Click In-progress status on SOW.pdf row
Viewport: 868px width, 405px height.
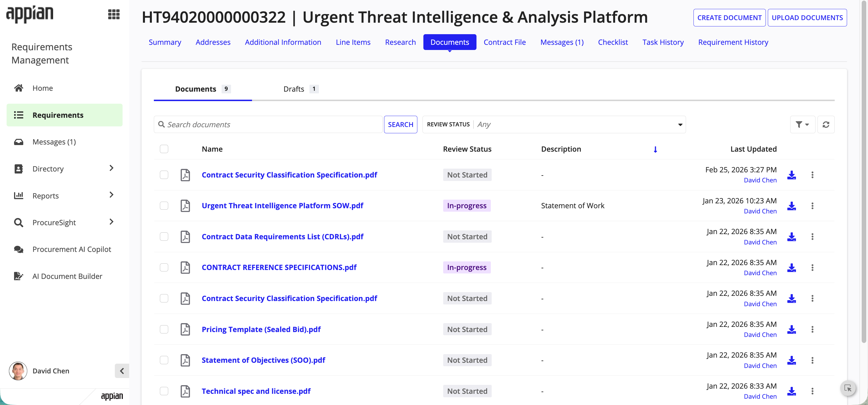tap(467, 206)
